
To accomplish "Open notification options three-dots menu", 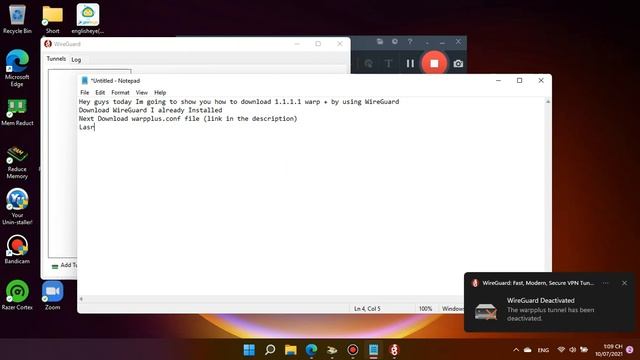I will [x=606, y=283].
